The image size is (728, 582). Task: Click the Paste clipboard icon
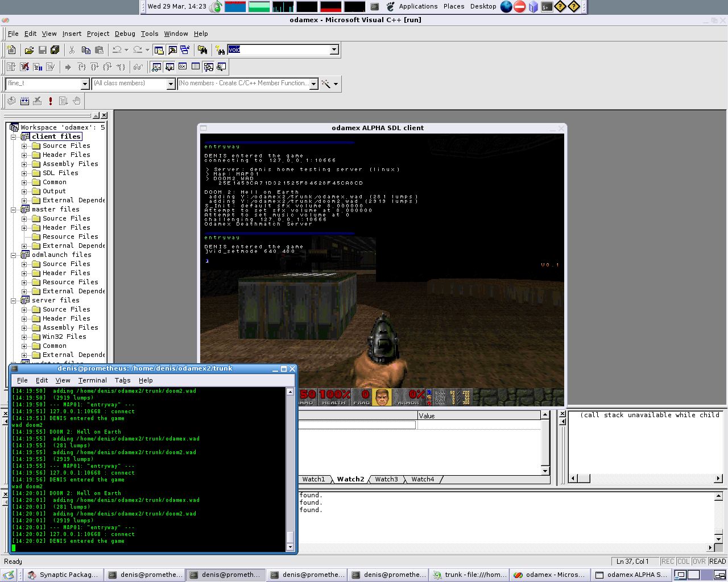pyautogui.click(x=99, y=50)
